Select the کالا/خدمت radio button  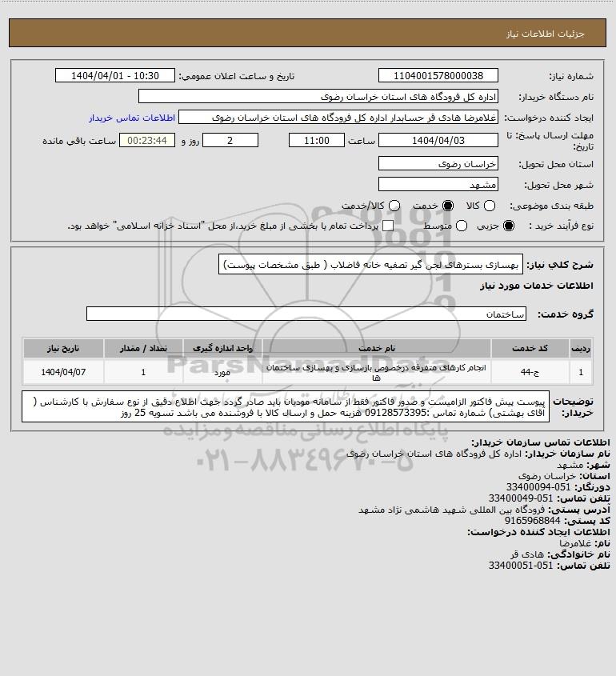(x=394, y=206)
